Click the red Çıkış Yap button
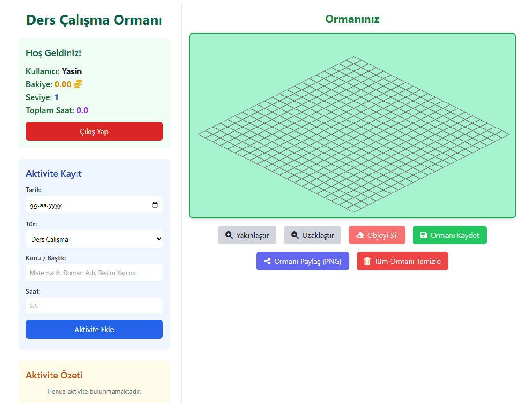Viewport: 532px width, 403px height. coord(94,131)
